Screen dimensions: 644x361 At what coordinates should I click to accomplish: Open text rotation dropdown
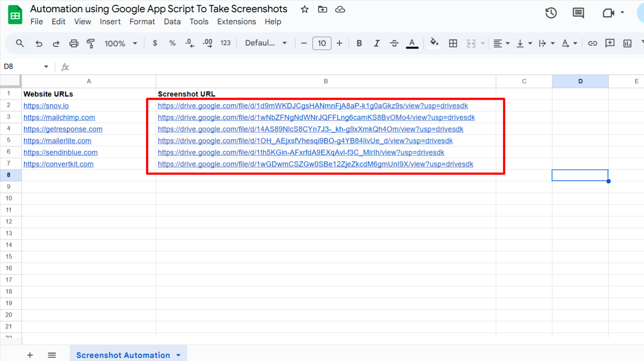click(569, 43)
